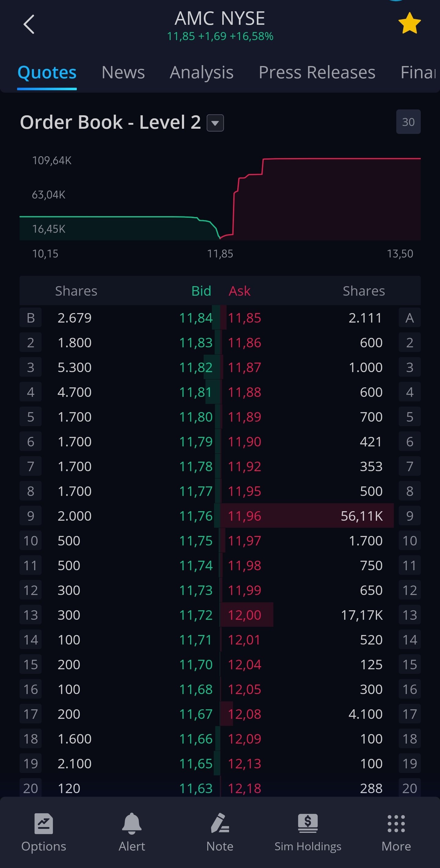The height and width of the screenshot is (868, 440).
Task: Select bid price 11,82
Action: coord(196,367)
